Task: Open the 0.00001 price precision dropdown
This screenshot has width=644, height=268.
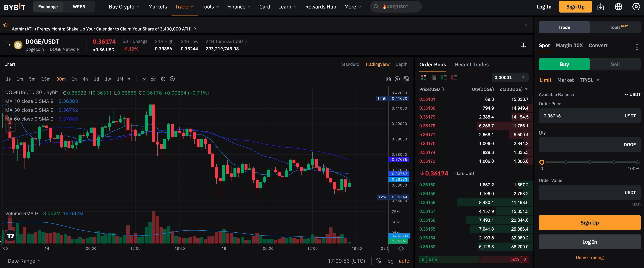Action: (x=510, y=77)
